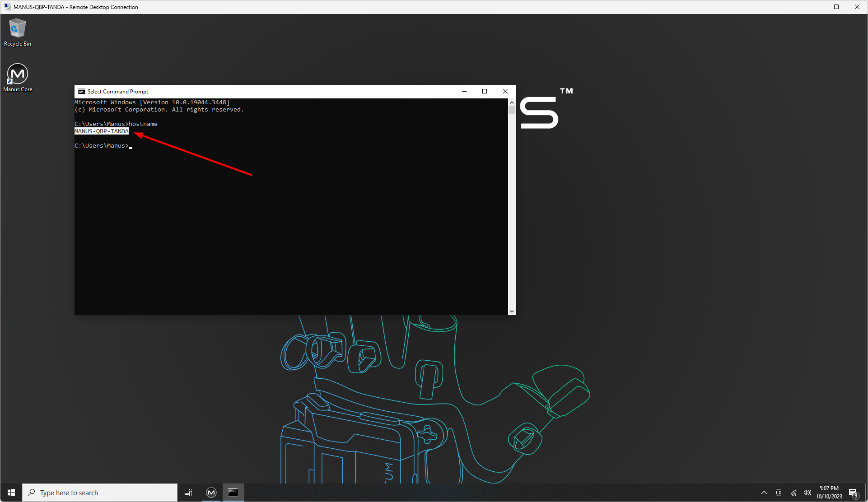The height and width of the screenshot is (502, 868).
Task: Open the Remote Desktop Connection title icon menu
Action: pos(7,7)
